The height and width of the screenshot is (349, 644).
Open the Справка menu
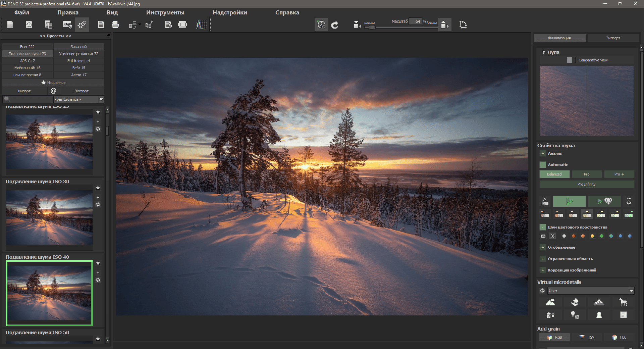pyautogui.click(x=287, y=12)
